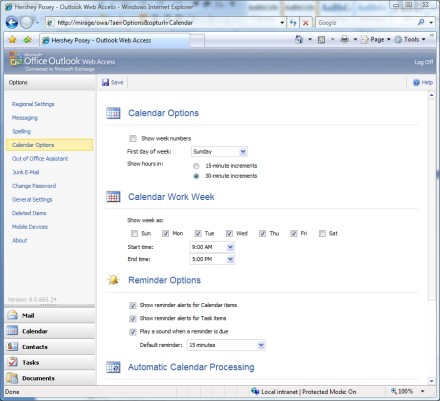This screenshot has height=401, width=440.
Task: Click the RSS Feeds icon in toolbar
Action: (x=321, y=40)
